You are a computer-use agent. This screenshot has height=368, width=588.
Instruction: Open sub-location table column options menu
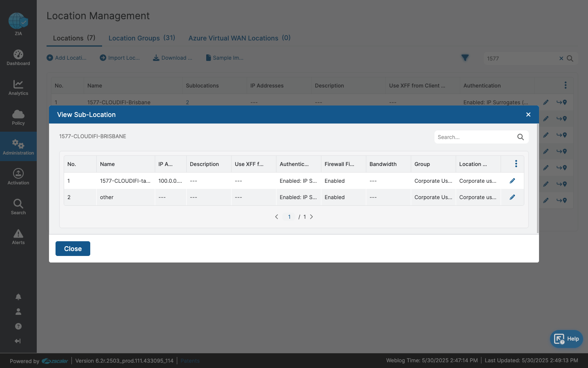pos(516,164)
